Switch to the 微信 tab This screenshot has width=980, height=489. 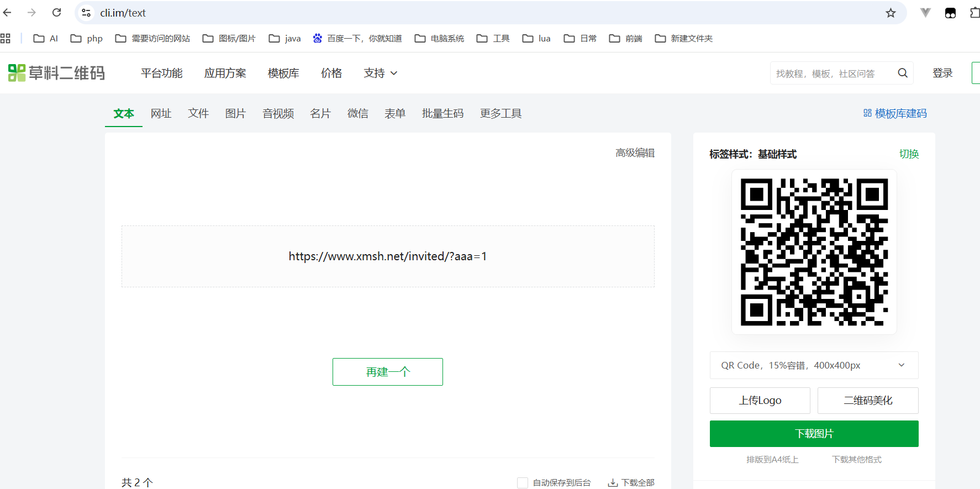[x=358, y=113]
